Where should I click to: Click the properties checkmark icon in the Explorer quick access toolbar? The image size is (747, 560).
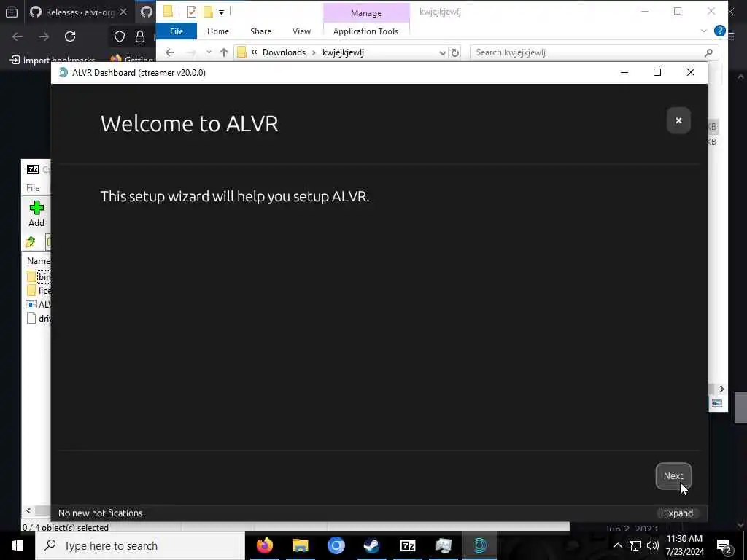(x=192, y=12)
